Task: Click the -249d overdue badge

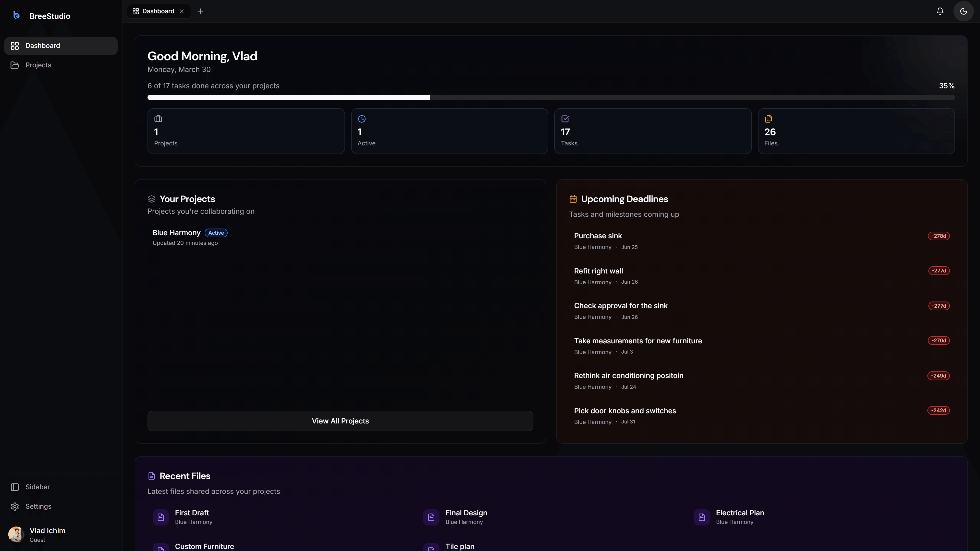Action: pos(939,375)
